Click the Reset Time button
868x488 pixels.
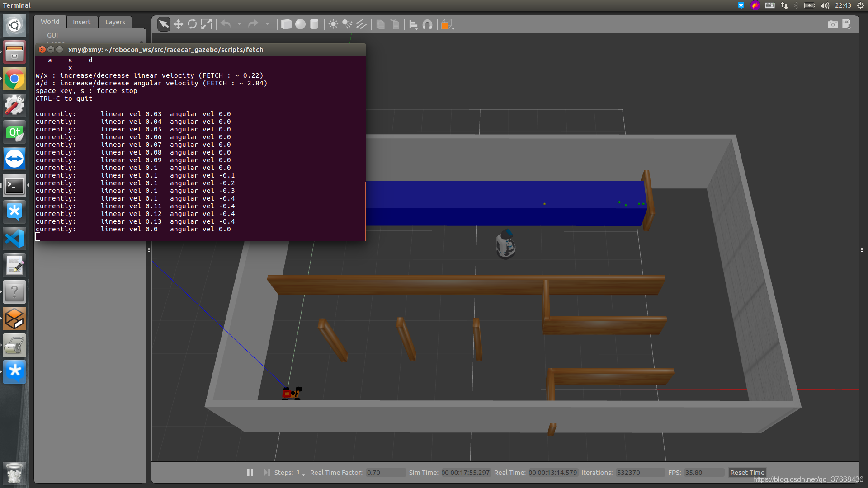(747, 472)
